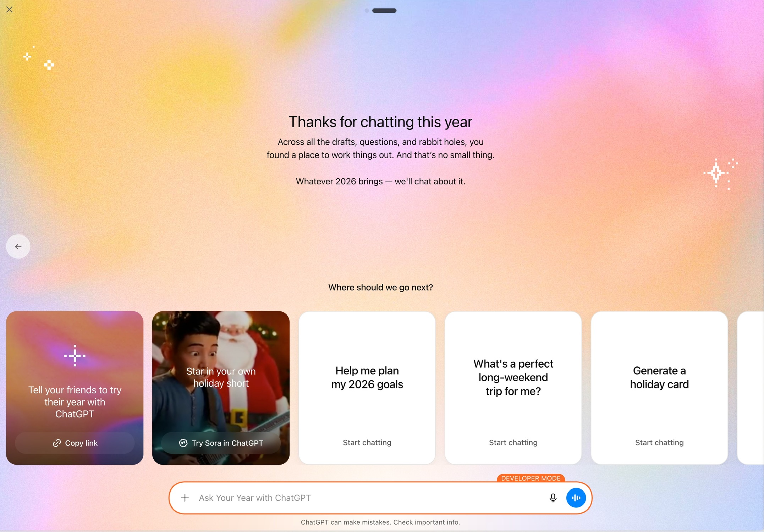This screenshot has width=764, height=532.
Task: Jump to the first page indicator dot
Action: point(367,11)
